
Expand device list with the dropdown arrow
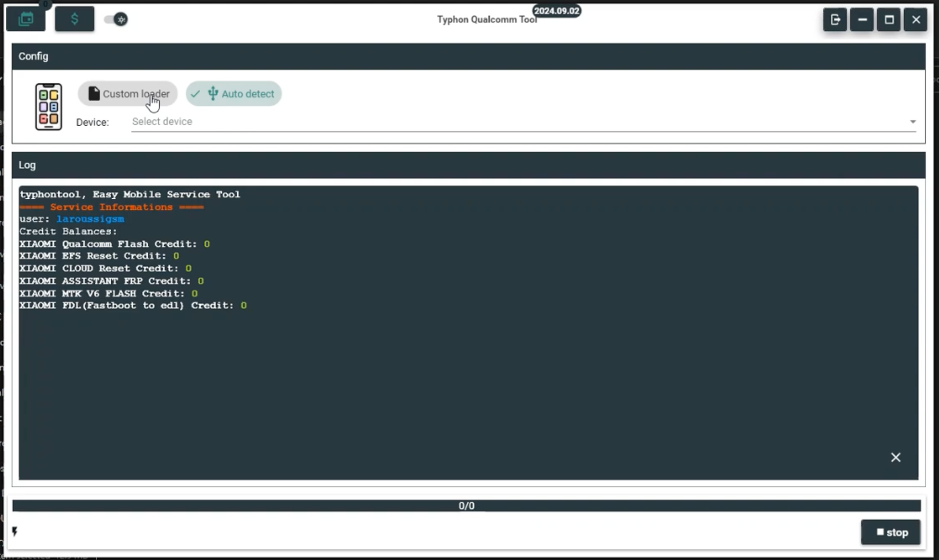(x=913, y=122)
